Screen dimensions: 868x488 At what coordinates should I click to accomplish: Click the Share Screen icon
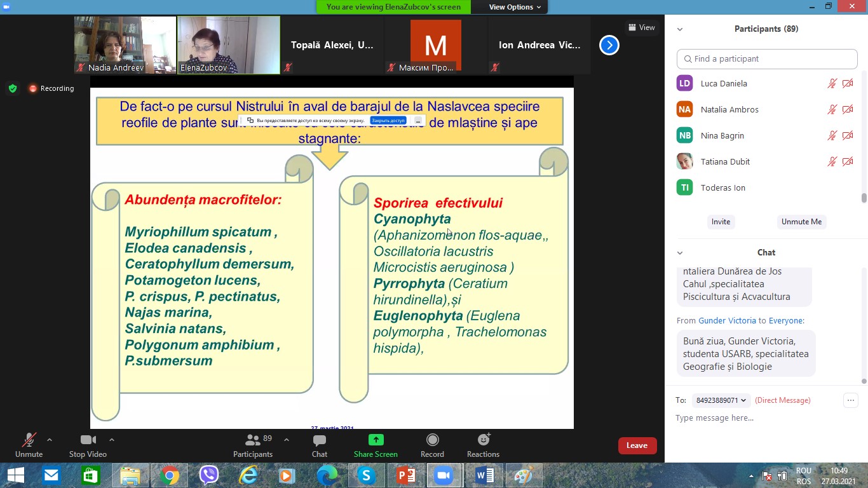click(376, 440)
